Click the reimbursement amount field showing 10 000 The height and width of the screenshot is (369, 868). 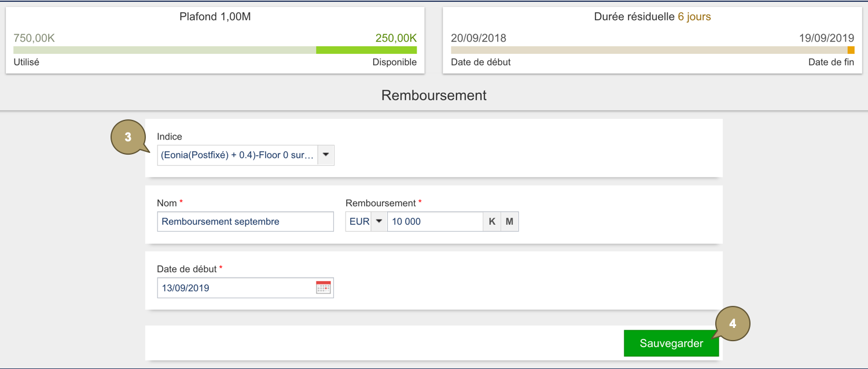point(435,221)
